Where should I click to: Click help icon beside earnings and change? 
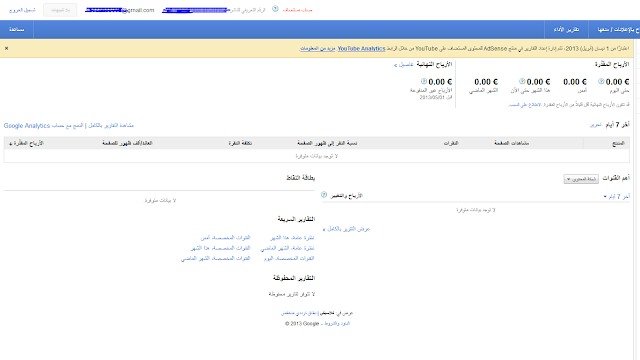tap(324, 195)
